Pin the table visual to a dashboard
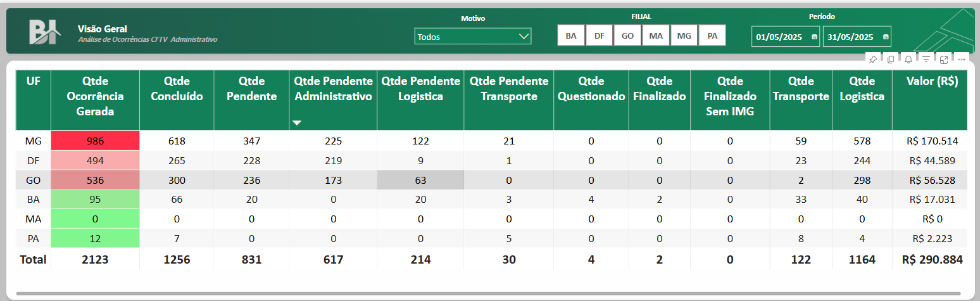The width and height of the screenshot is (980, 301). click(873, 60)
